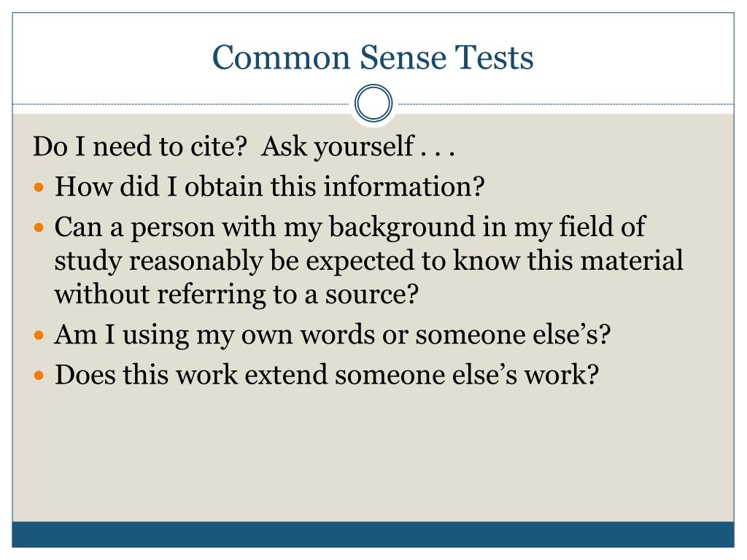Click the line 'without referring to a source?'
Image resolution: width=747 pixels, height=560 pixels.
click(237, 294)
